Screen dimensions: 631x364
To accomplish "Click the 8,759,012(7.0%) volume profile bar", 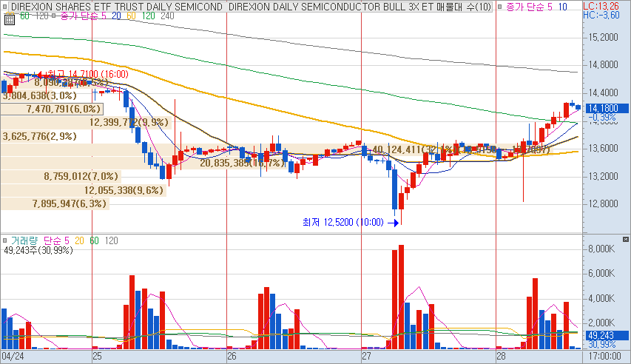I will coord(61,176).
